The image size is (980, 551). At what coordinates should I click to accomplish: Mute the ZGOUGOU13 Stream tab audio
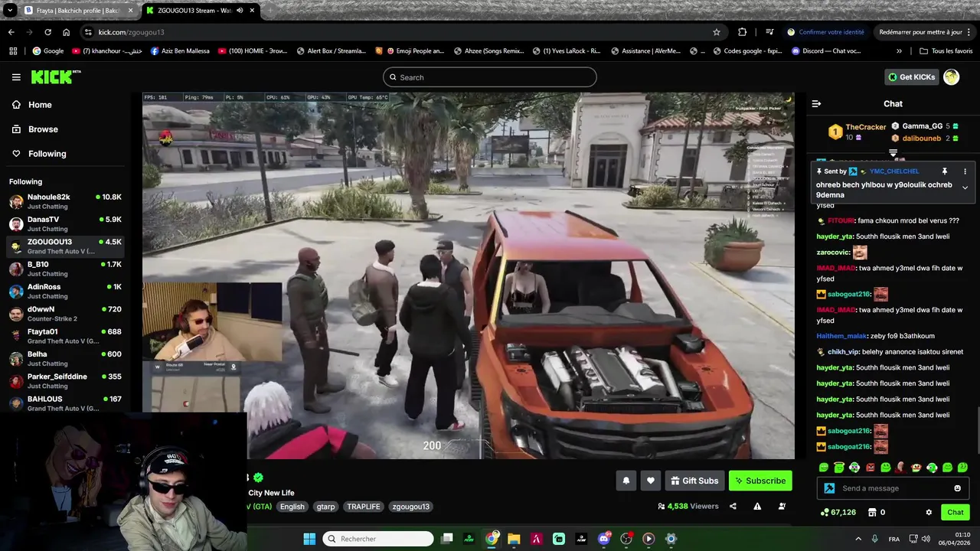tap(240, 11)
